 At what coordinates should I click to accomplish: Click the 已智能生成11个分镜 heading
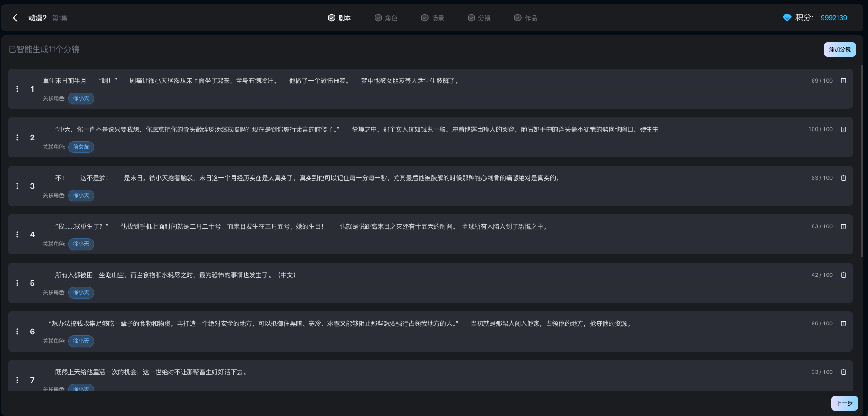(44, 49)
